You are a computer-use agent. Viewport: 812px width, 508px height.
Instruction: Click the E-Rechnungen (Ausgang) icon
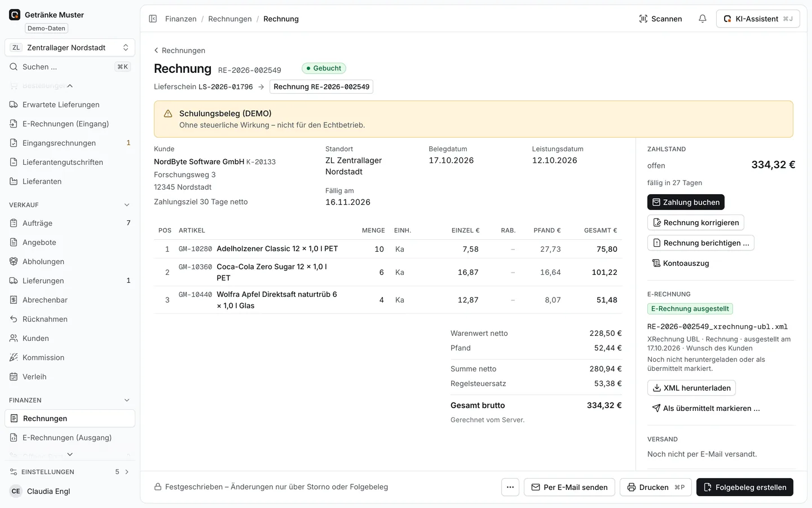14,437
